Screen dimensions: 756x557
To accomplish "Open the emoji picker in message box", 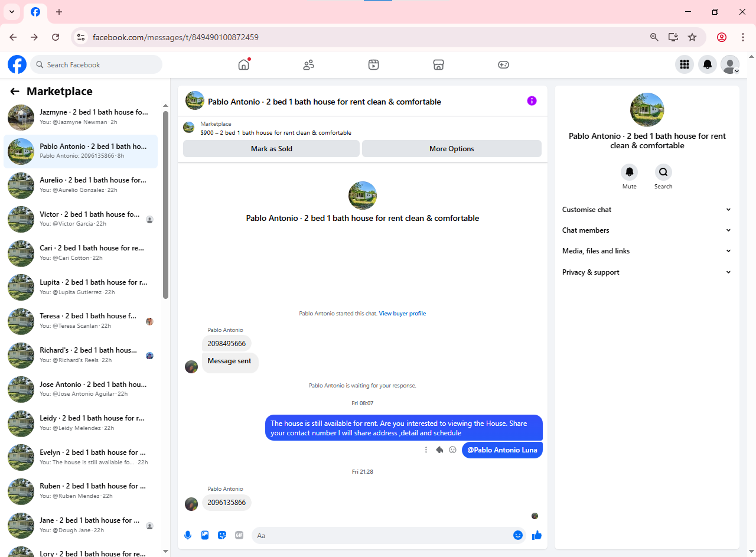I will (x=518, y=535).
